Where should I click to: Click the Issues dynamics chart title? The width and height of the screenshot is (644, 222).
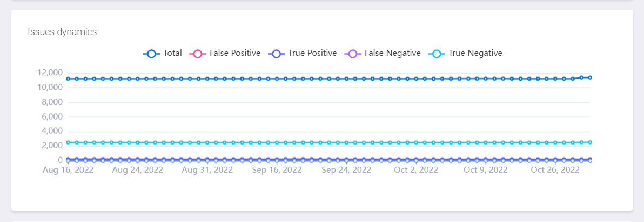[62, 32]
